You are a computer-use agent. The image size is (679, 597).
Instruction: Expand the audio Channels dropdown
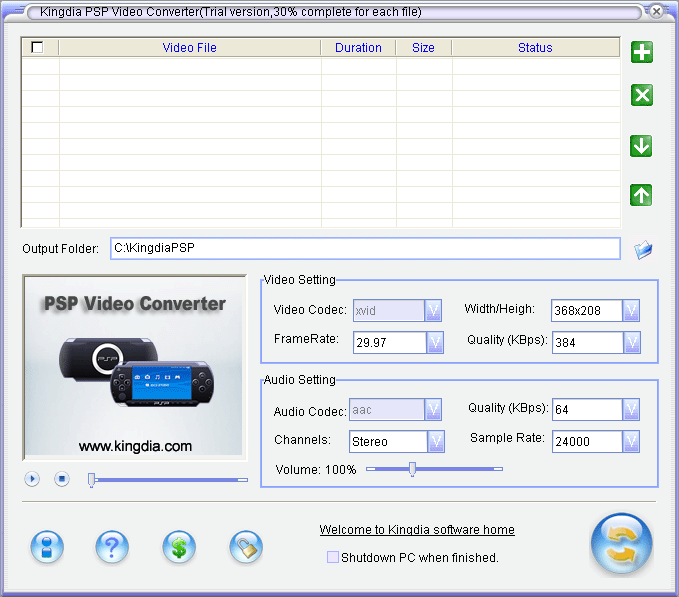[x=435, y=441]
